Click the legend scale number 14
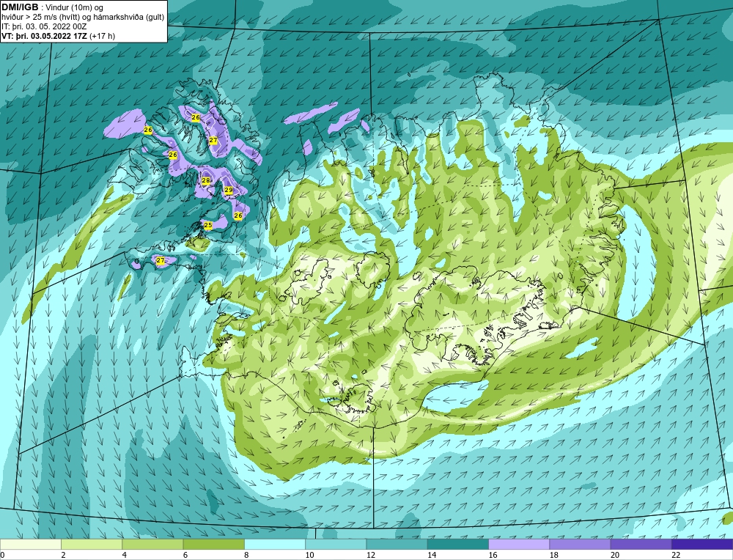The width and height of the screenshot is (733, 560). [x=432, y=556]
